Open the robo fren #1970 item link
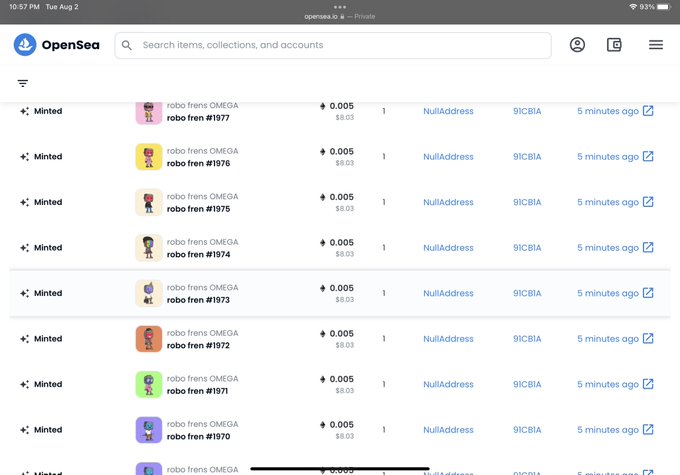Viewport: 680px width, 475px height. pos(198,437)
